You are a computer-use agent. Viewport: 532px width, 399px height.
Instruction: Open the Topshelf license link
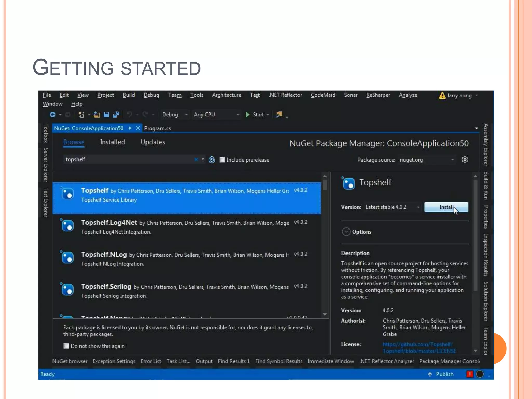click(x=419, y=348)
